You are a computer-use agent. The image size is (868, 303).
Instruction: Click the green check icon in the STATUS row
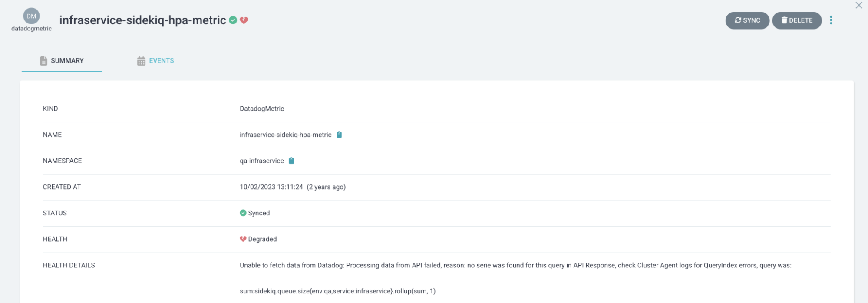(x=243, y=213)
